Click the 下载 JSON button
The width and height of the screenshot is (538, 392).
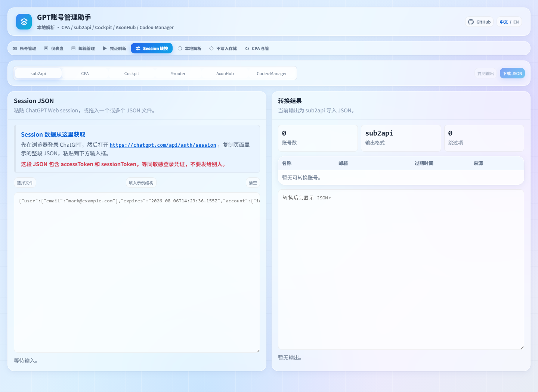[x=512, y=74]
